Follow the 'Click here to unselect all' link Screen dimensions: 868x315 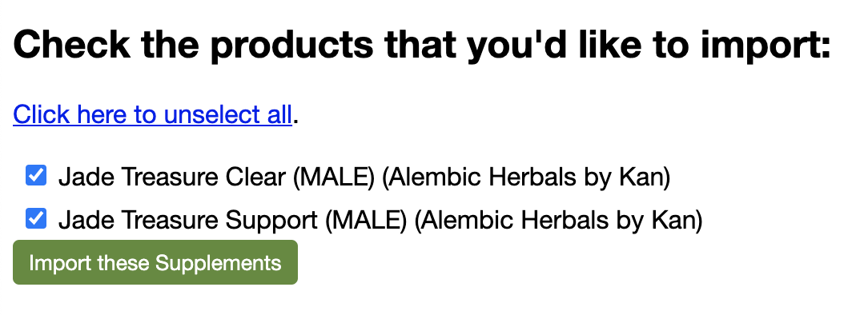pyautogui.click(x=152, y=114)
